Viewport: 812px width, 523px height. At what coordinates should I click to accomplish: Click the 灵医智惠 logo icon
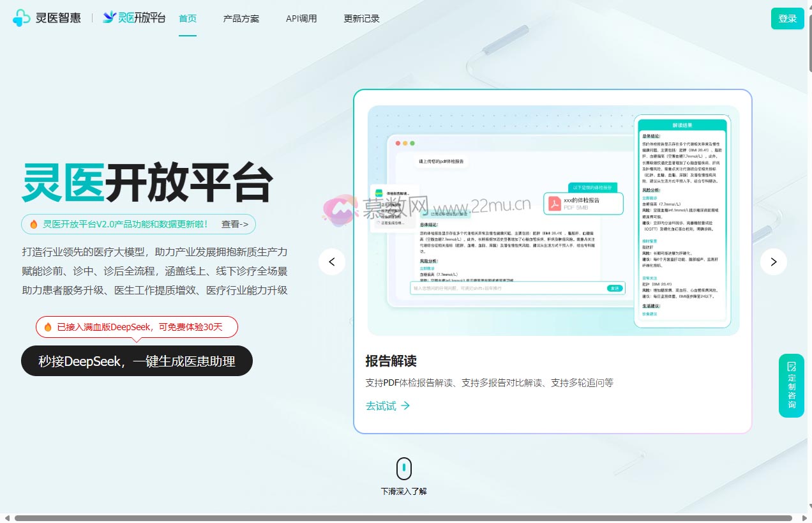[22, 17]
